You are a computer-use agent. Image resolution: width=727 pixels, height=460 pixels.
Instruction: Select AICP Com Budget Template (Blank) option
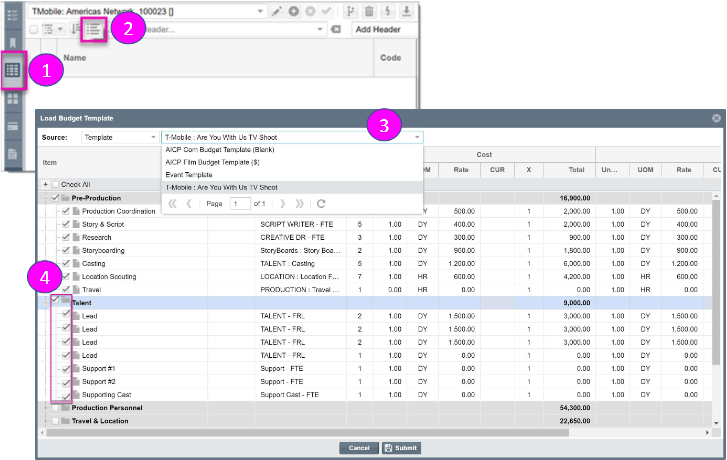click(x=292, y=150)
